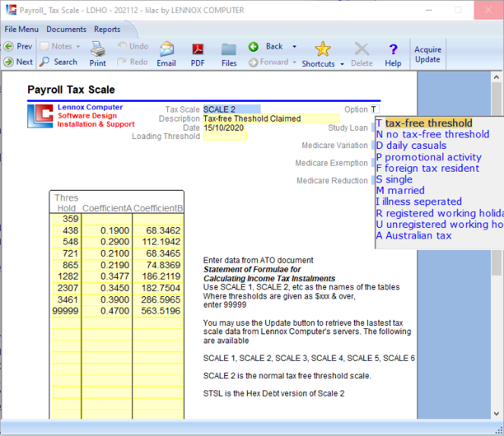Click the Undo button
The image size is (504, 436).
(x=133, y=46)
